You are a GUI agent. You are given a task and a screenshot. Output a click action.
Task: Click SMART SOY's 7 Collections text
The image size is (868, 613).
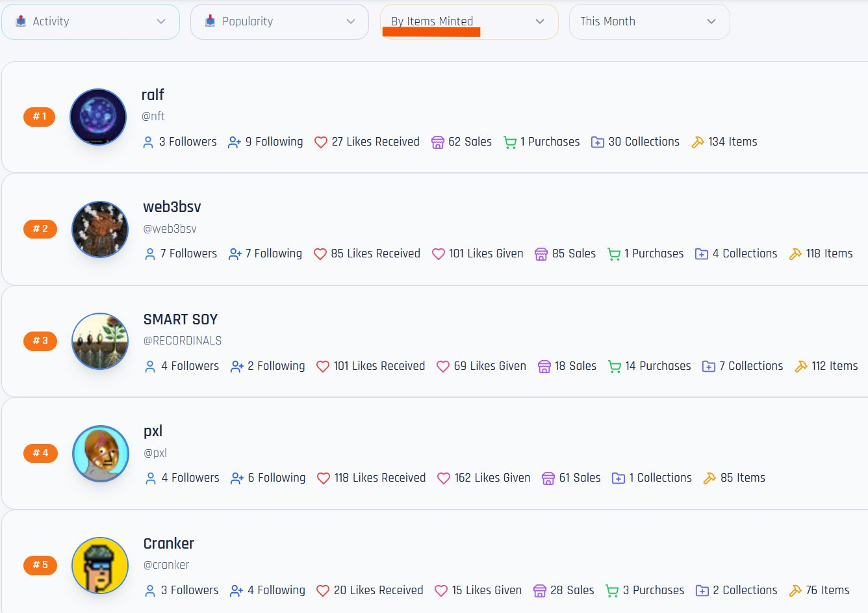[751, 366]
